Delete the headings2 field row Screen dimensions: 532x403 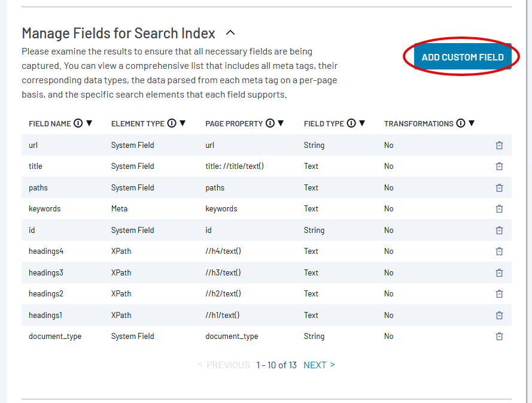pos(499,293)
